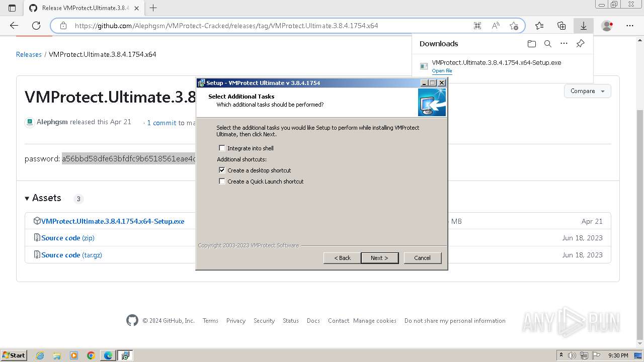Search downloads with magnifier icon
This screenshot has height=362, width=644.
coord(548,44)
